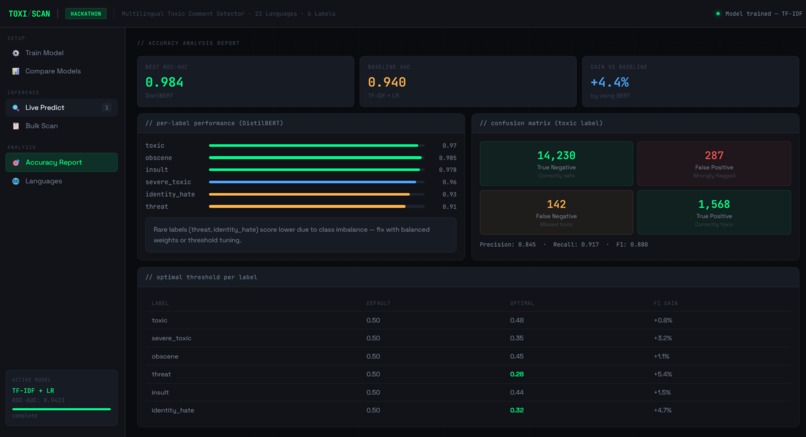Click the Languages globe icon
The image size is (806, 437).
click(x=15, y=181)
